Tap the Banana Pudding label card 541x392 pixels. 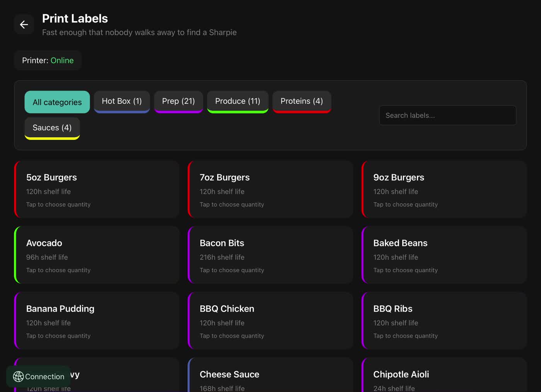pos(97,321)
